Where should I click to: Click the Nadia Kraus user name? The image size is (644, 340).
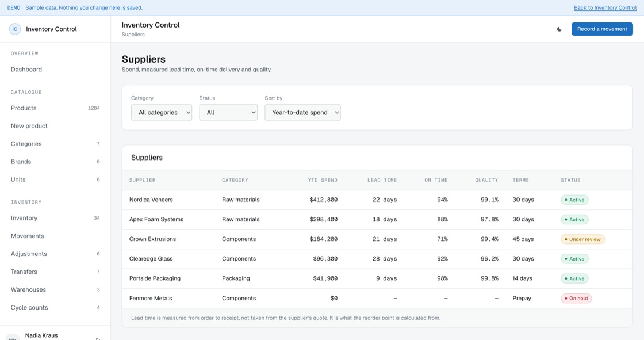[x=41, y=335]
